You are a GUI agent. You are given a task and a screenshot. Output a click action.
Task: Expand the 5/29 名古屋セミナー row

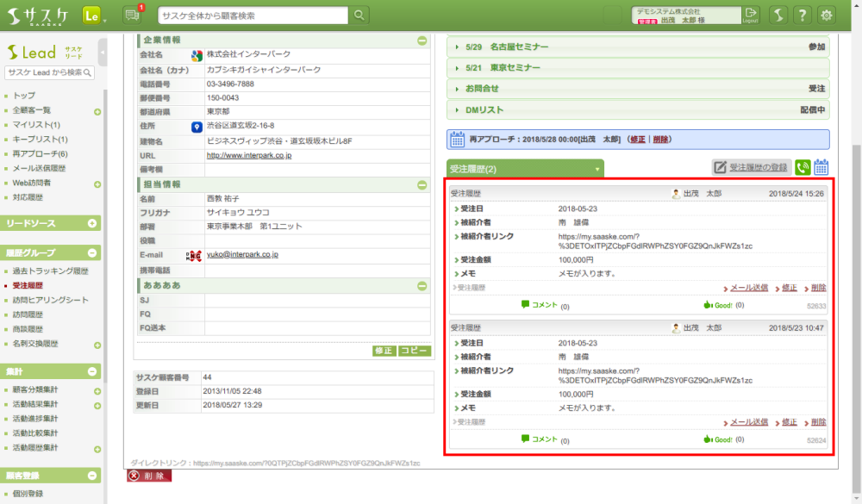638,47
